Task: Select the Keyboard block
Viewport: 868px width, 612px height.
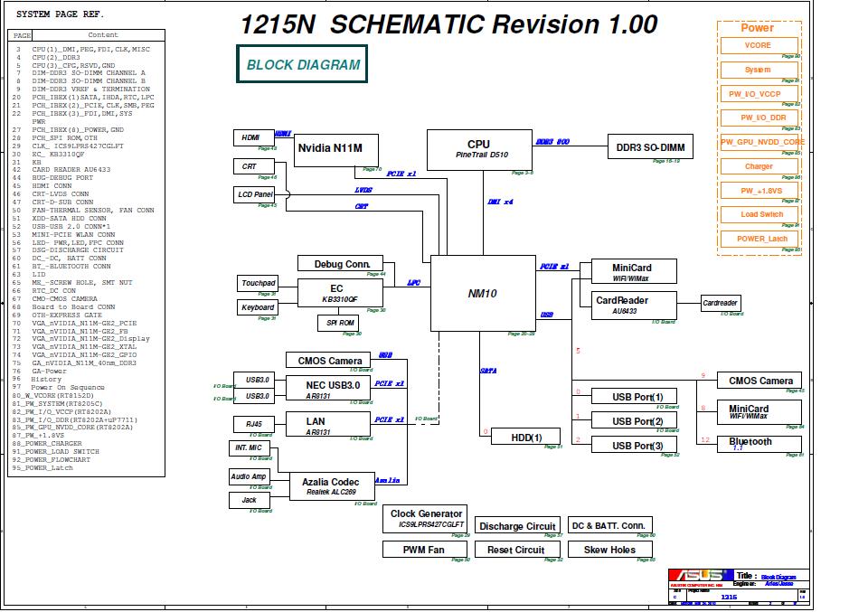Action: point(258,307)
